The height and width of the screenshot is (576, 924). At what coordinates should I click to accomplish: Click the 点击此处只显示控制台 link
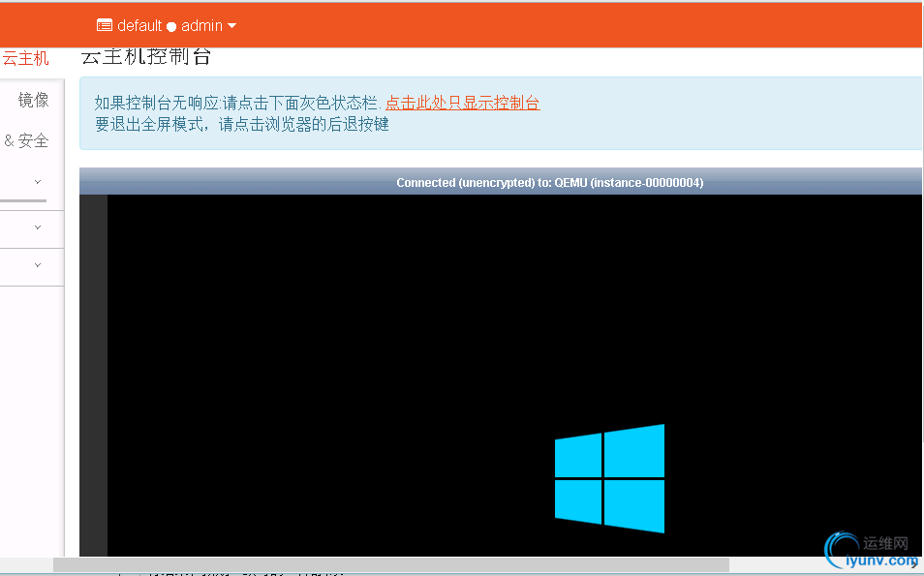[x=463, y=103]
